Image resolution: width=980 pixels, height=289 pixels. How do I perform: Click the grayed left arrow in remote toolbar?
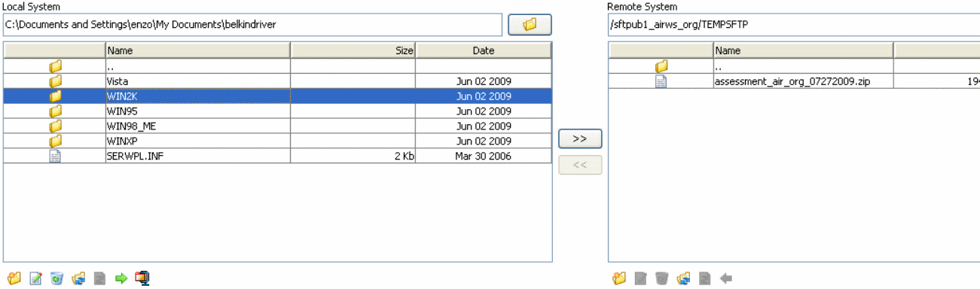tap(726, 278)
